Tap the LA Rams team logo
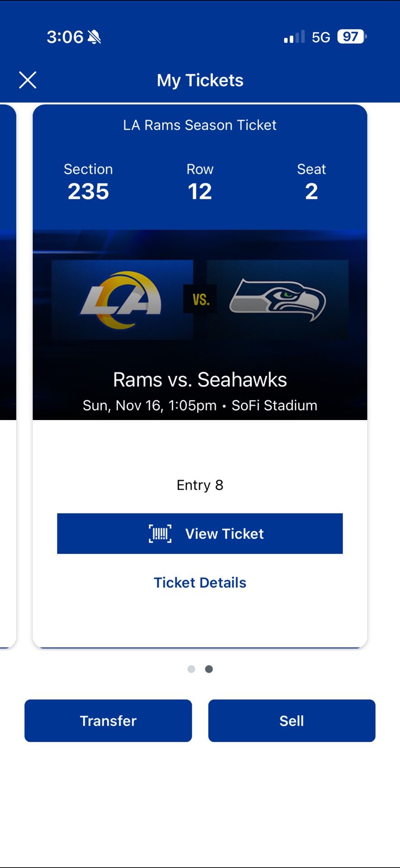The width and height of the screenshot is (400, 868). [120, 299]
